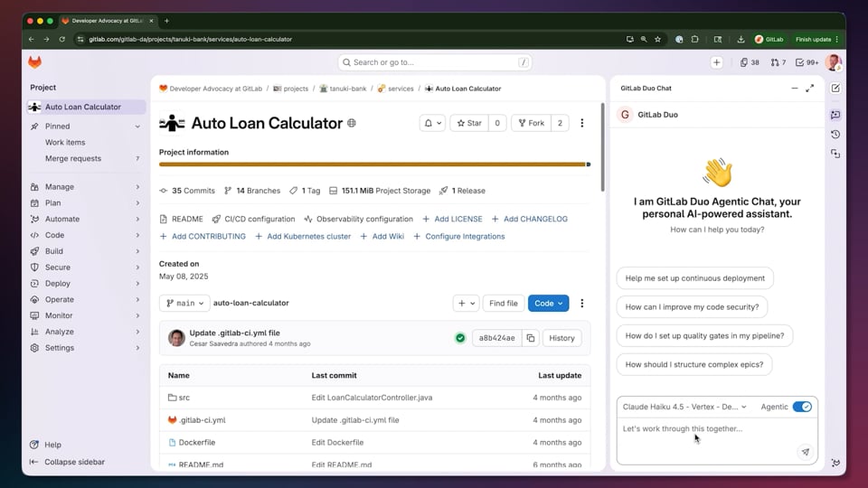The height and width of the screenshot is (488, 868).
Task: Select Auto Loan Calculator in the sidebar
Action: pos(86,107)
